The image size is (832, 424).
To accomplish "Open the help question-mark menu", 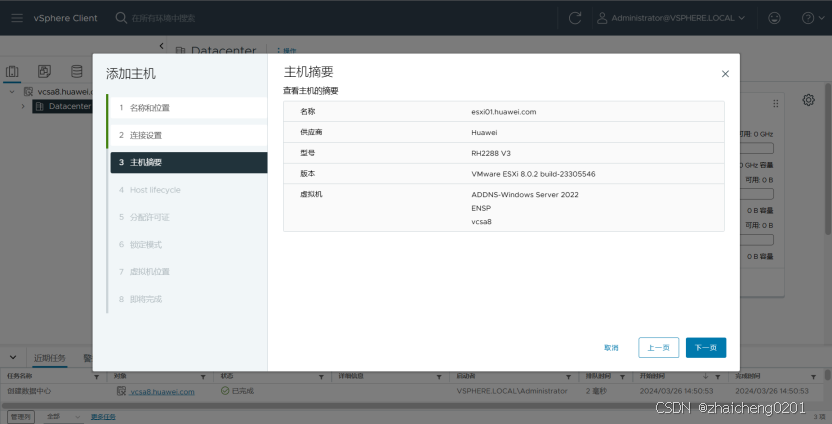I will tap(812, 18).
